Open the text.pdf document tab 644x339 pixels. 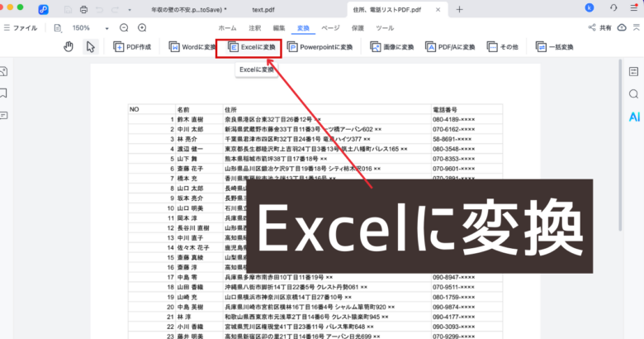tap(264, 9)
